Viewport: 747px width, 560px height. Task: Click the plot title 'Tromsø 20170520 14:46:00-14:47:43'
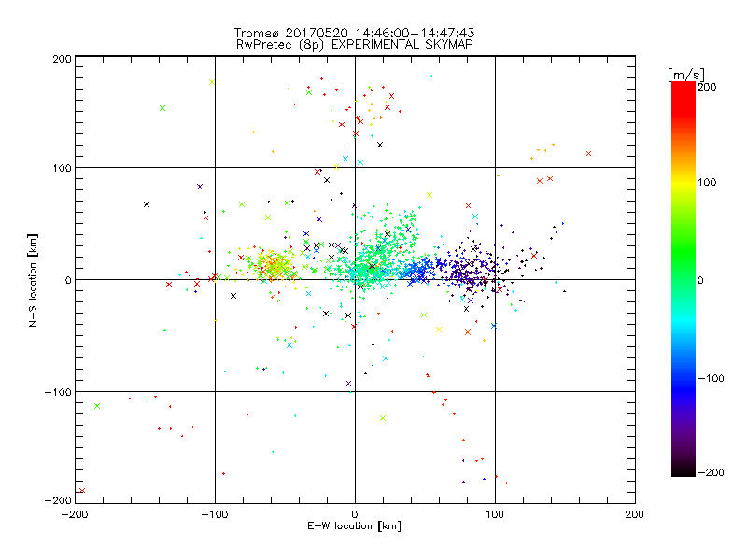pos(354,33)
